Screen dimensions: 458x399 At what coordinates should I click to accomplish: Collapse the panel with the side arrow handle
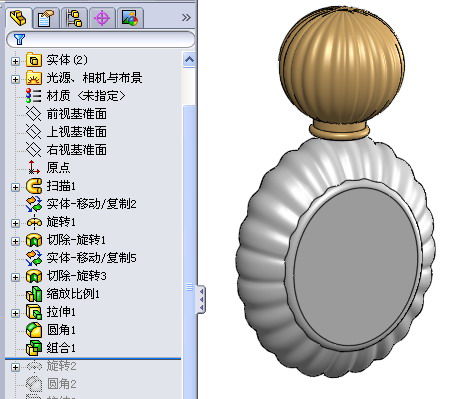tap(201, 299)
